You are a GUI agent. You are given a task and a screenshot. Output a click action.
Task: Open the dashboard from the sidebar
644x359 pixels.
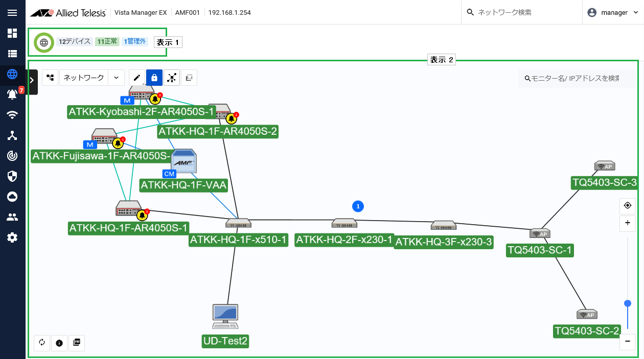pyautogui.click(x=13, y=33)
